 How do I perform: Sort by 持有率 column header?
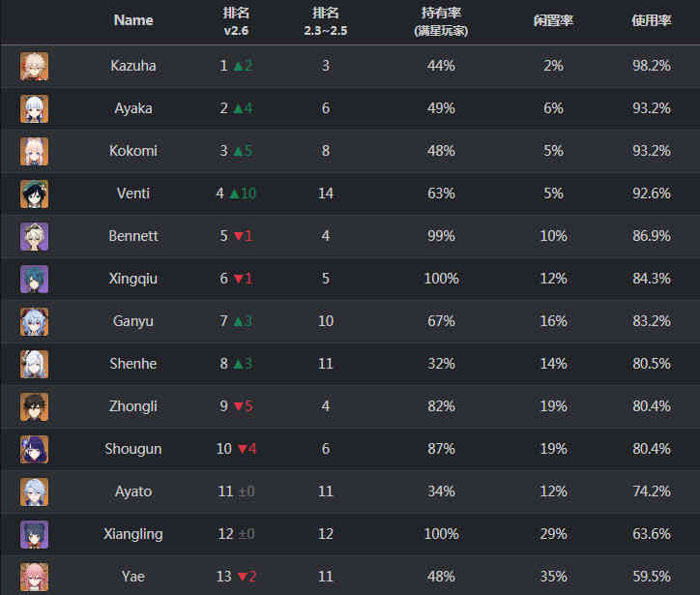[441, 21]
